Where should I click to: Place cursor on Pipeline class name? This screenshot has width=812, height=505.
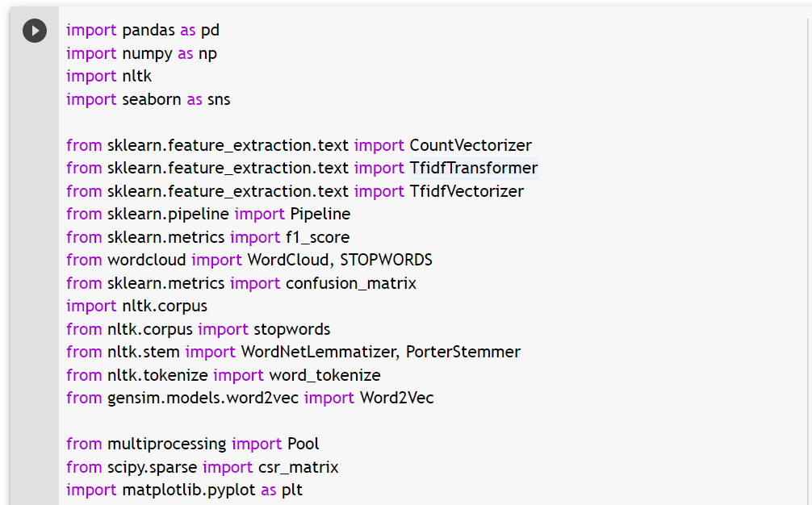[x=320, y=215]
